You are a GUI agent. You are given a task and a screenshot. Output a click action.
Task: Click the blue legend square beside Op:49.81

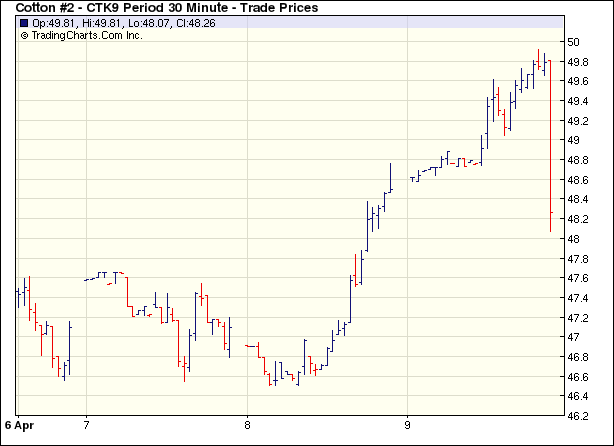click(24, 23)
